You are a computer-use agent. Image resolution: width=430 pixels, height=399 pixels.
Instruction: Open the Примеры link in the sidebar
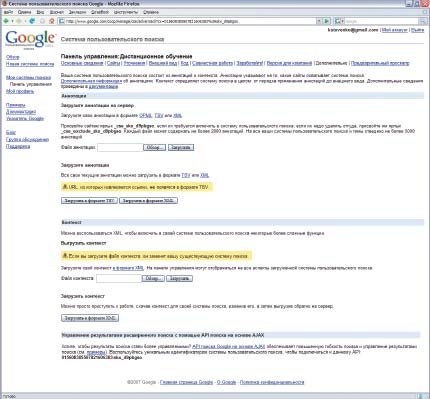tap(16, 105)
